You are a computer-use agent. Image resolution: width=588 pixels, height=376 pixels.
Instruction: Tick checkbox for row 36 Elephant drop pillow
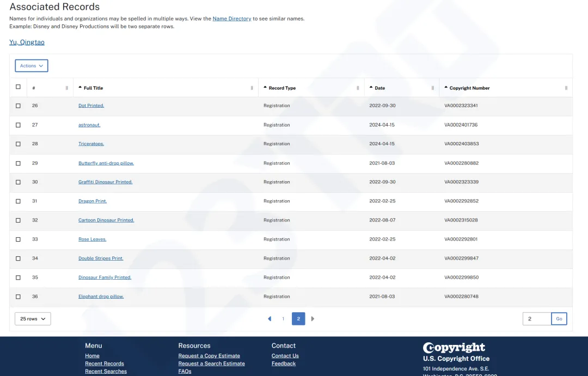18,297
